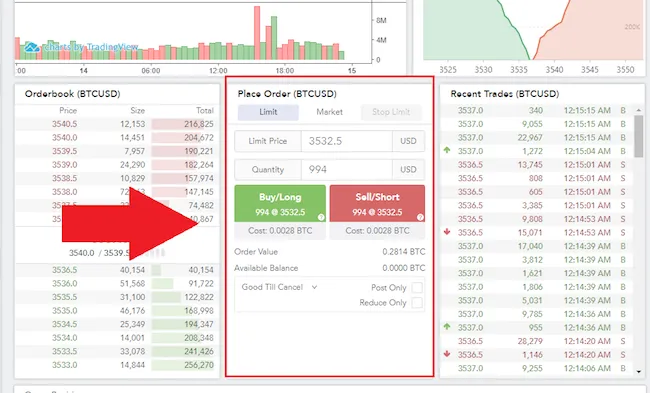650x393 pixels.
Task: Switch to the Stop Limit tab
Action: tap(391, 112)
